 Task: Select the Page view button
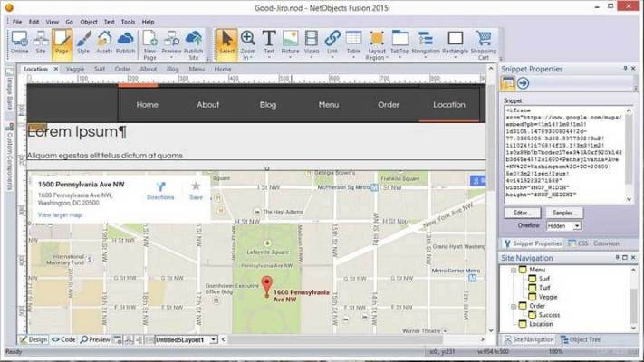(x=62, y=43)
